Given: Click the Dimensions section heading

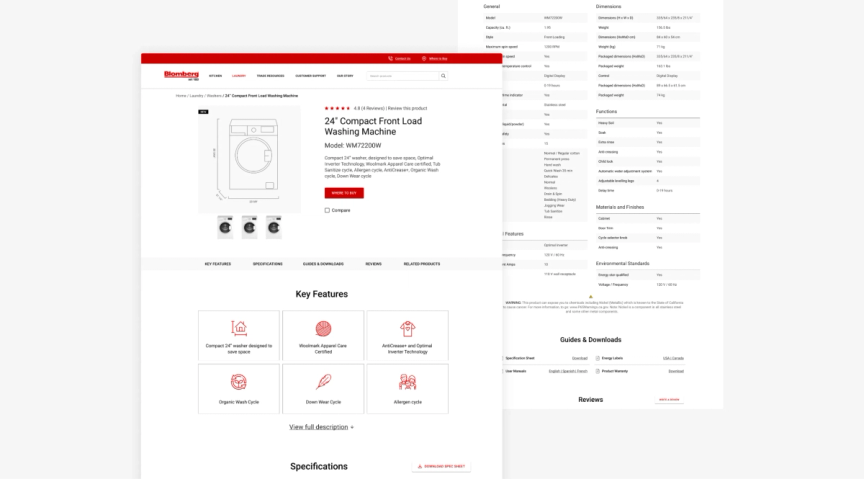Looking at the screenshot, I should [608, 7].
